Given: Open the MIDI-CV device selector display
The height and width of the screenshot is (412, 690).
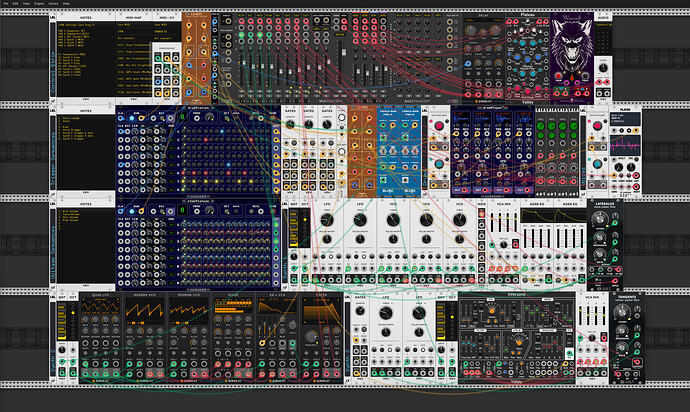Looking at the screenshot, I should tap(167, 32).
